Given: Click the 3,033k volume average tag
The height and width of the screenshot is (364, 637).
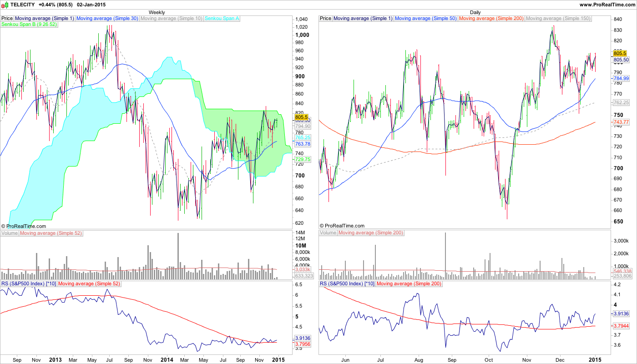Looking at the screenshot, I should [x=303, y=270].
